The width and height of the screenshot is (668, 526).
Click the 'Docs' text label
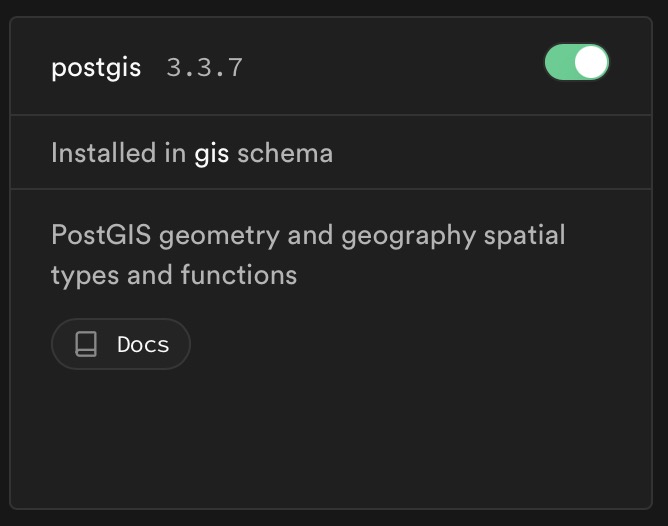click(x=143, y=345)
